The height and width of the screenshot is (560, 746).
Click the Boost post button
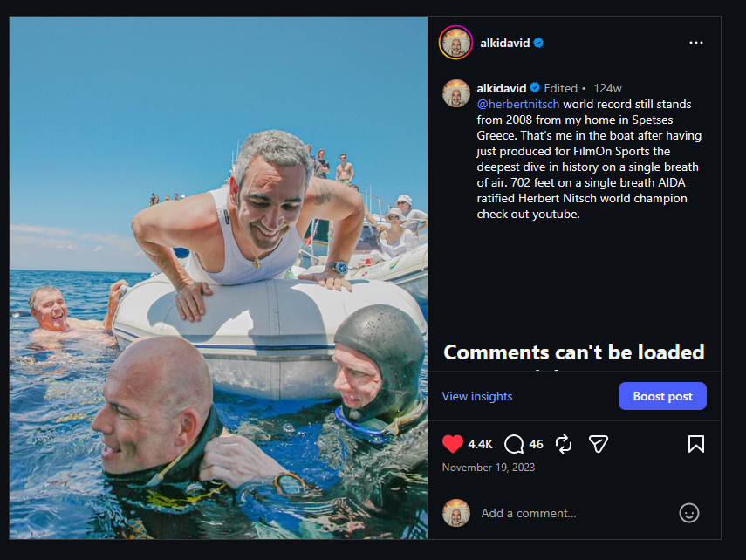click(x=662, y=396)
